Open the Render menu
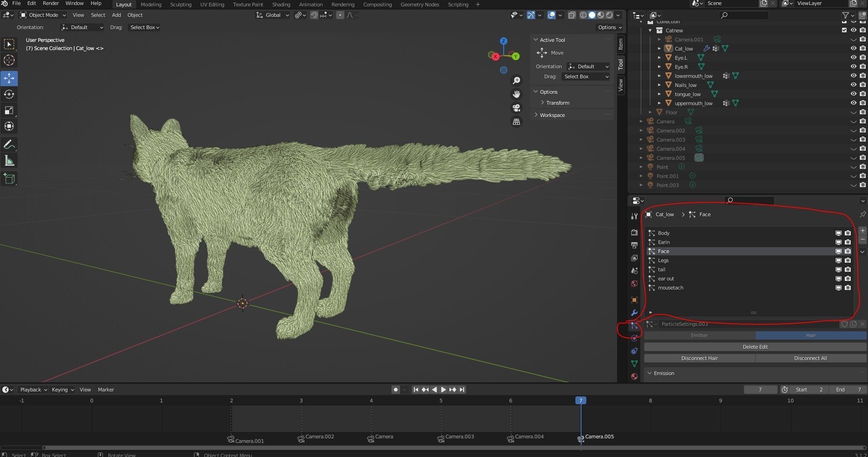The width and height of the screenshot is (868, 457). coord(51,4)
